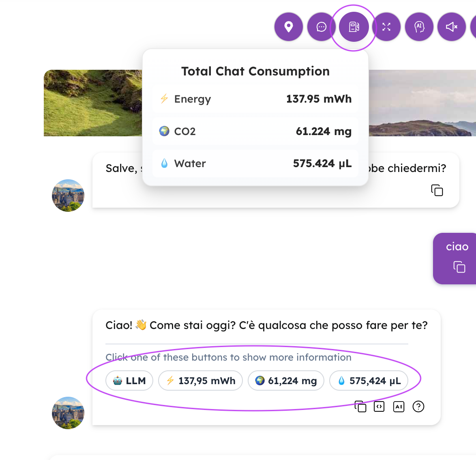Click the CO2 row in consumption popup
This screenshot has width=476, height=460.
255,131
